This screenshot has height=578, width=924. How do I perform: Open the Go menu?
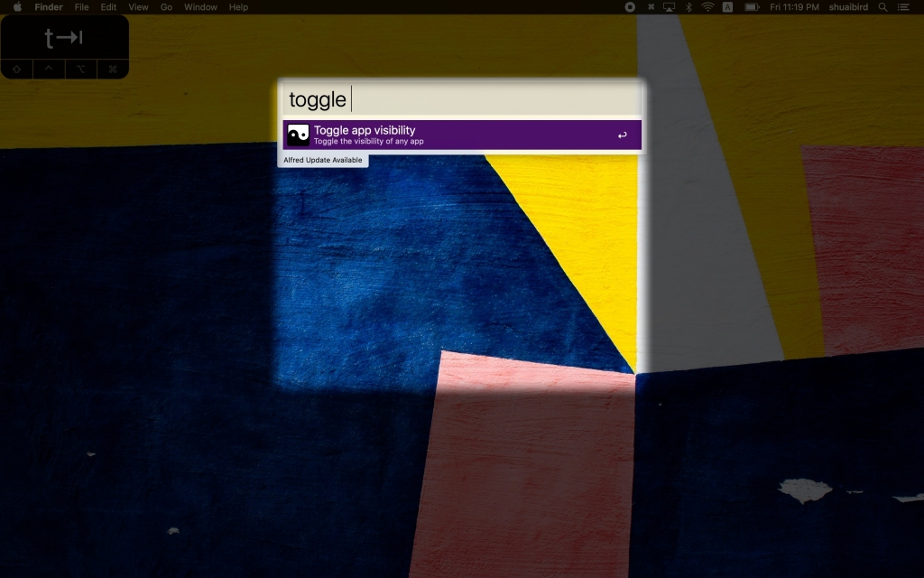[x=166, y=7]
